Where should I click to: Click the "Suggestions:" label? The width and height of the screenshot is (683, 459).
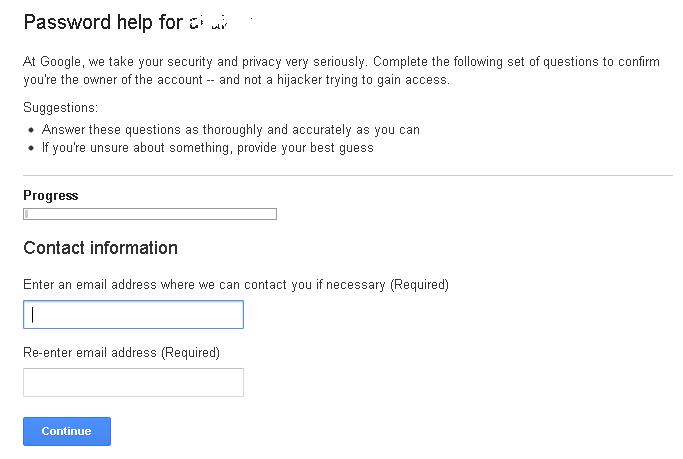coord(61,108)
